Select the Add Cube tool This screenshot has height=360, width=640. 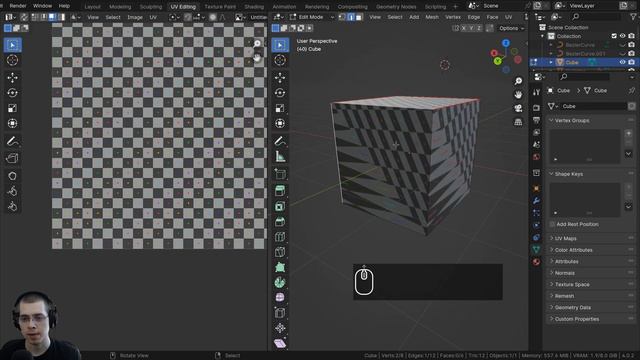point(280,174)
